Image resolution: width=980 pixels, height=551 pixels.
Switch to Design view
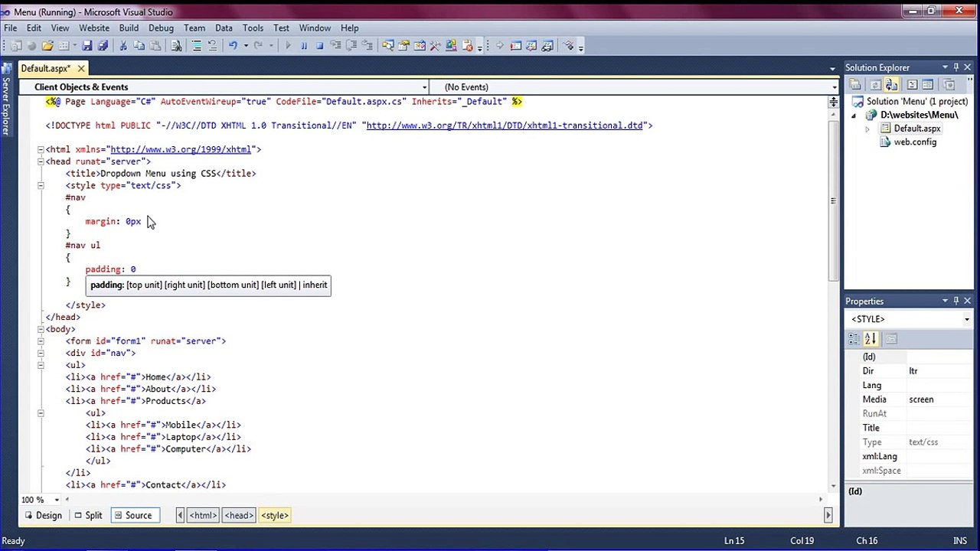(x=43, y=515)
